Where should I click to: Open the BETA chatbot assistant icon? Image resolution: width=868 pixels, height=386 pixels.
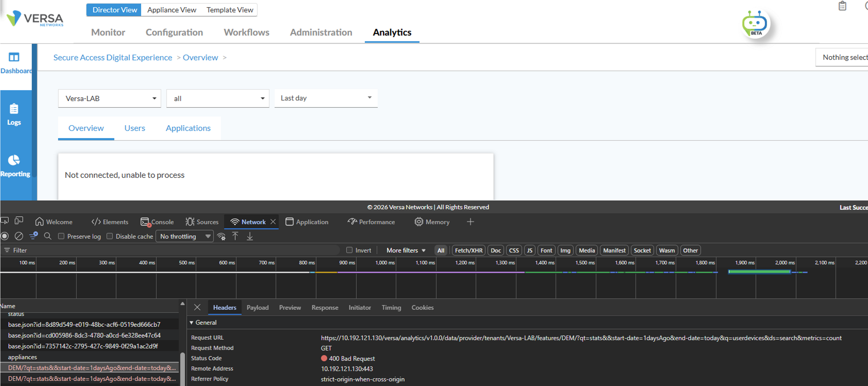point(755,24)
